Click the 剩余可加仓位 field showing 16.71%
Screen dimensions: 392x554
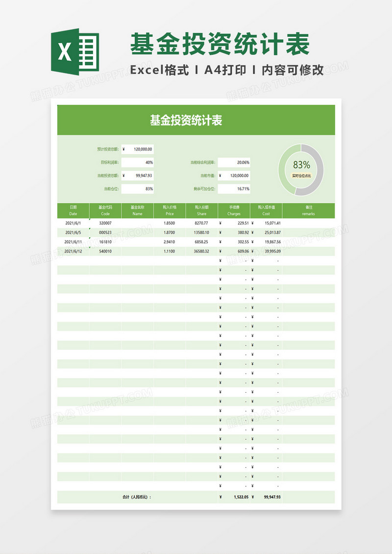click(234, 189)
